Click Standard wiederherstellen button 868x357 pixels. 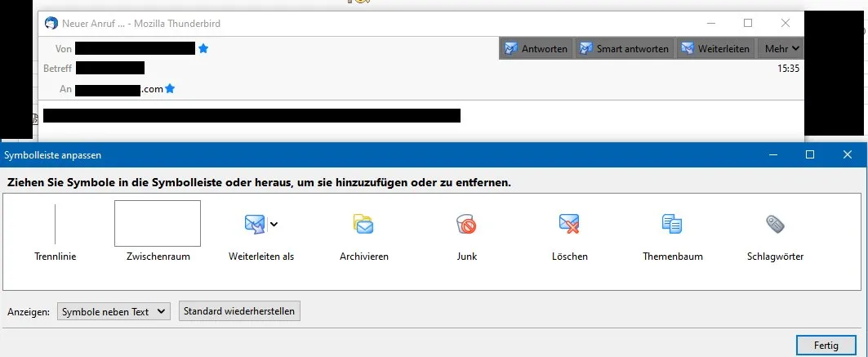coord(240,310)
